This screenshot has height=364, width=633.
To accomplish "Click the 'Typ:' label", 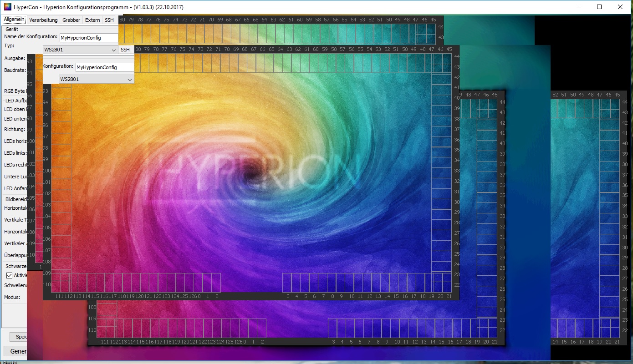I will [10, 46].
